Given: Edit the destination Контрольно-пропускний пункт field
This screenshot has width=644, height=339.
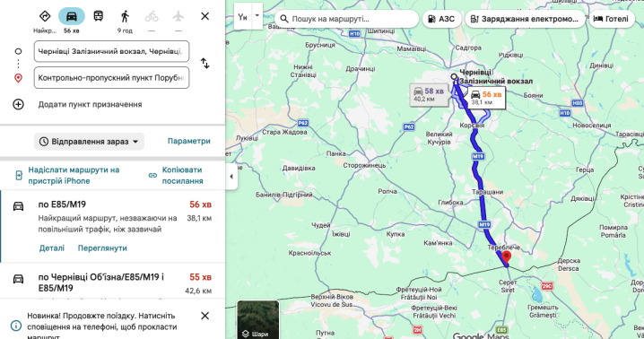Looking at the screenshot, I should tap(111, 78).
